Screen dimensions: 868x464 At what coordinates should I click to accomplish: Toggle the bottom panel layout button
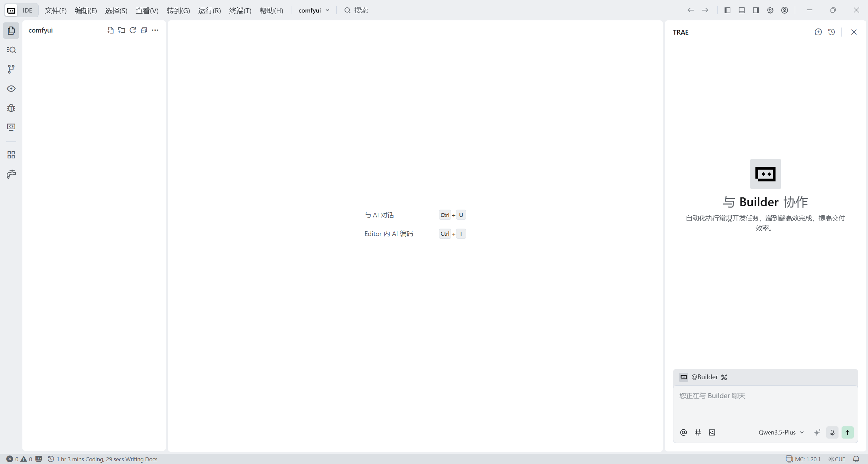click(x=742, y=10)
